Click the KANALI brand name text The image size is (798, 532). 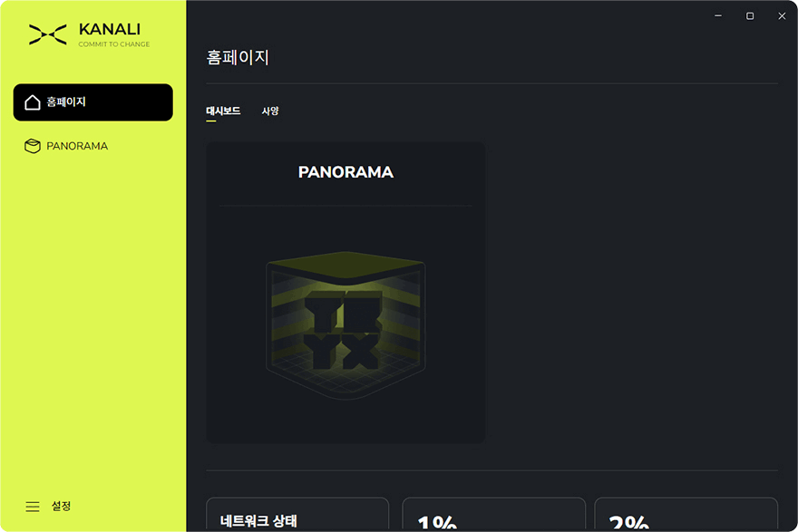(110, 30)
